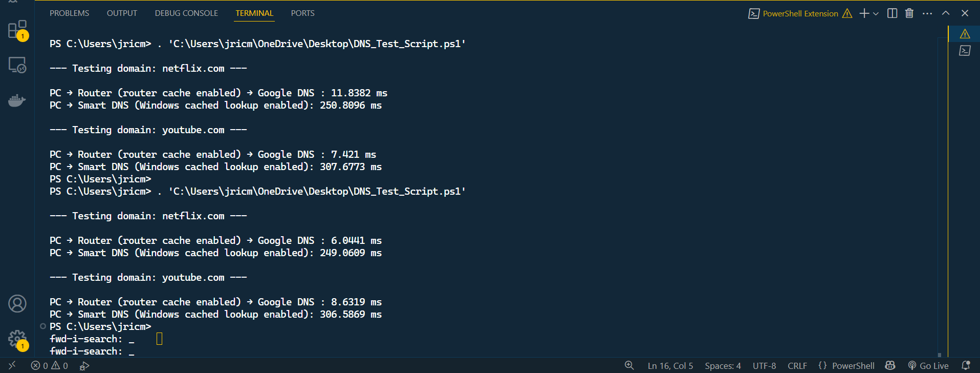Switch to the DEBUG CONSOLE tab

pyautogui.click(x=186, y=13)
